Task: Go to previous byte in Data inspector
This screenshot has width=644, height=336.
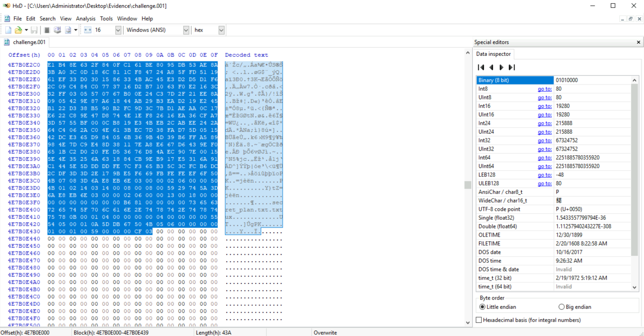Action: point(491,67)
